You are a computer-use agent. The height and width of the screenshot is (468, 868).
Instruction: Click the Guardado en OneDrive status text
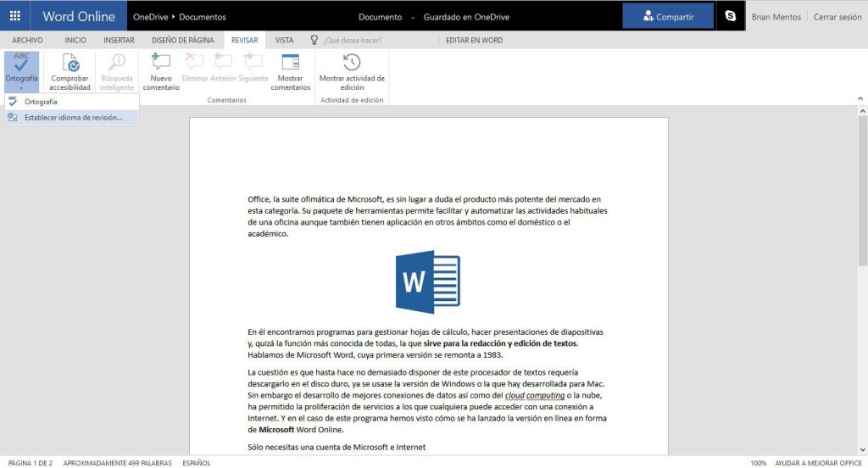click(x=466, y=17)
